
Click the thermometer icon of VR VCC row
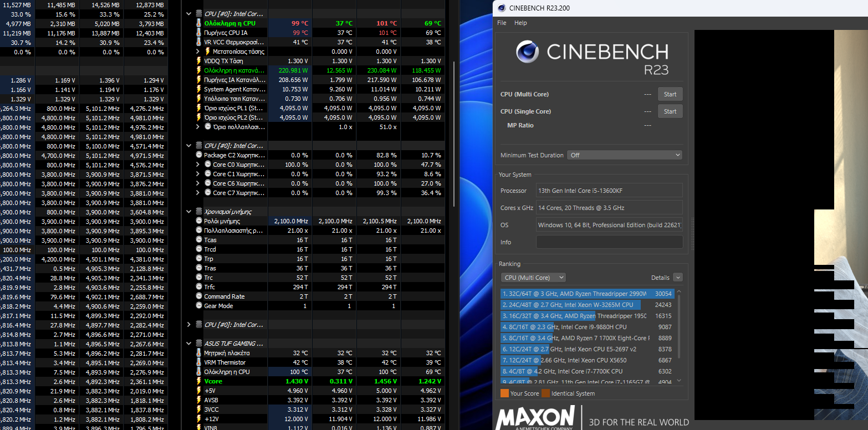(x=199, y=42)
